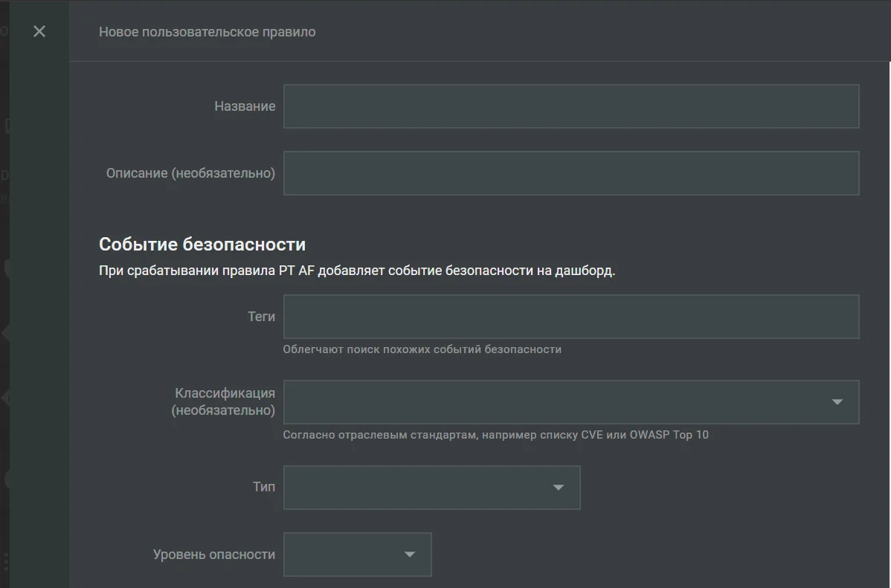Click the Новое пользовательское правило title

coord(208,32)
